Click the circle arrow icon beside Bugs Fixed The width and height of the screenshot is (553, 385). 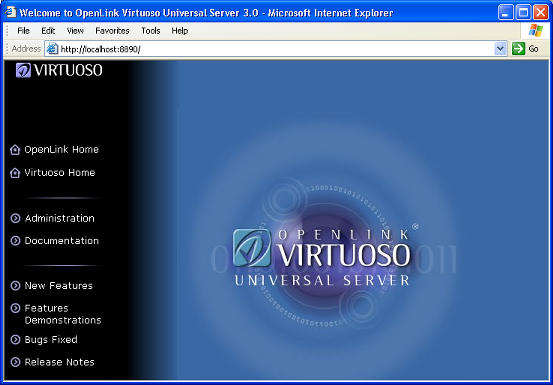coord(15,340)
